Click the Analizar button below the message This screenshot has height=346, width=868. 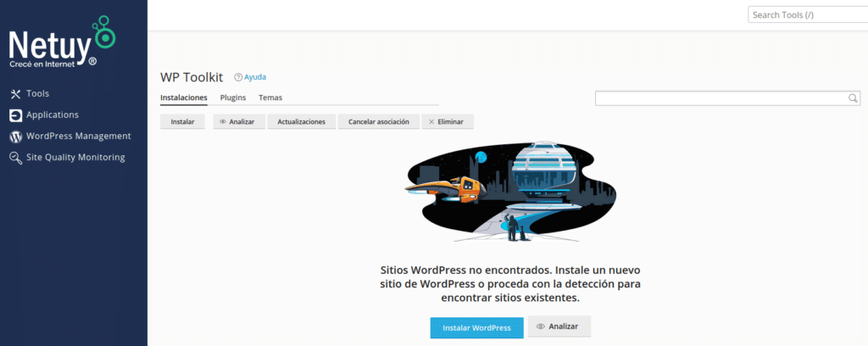coord(559,326)
